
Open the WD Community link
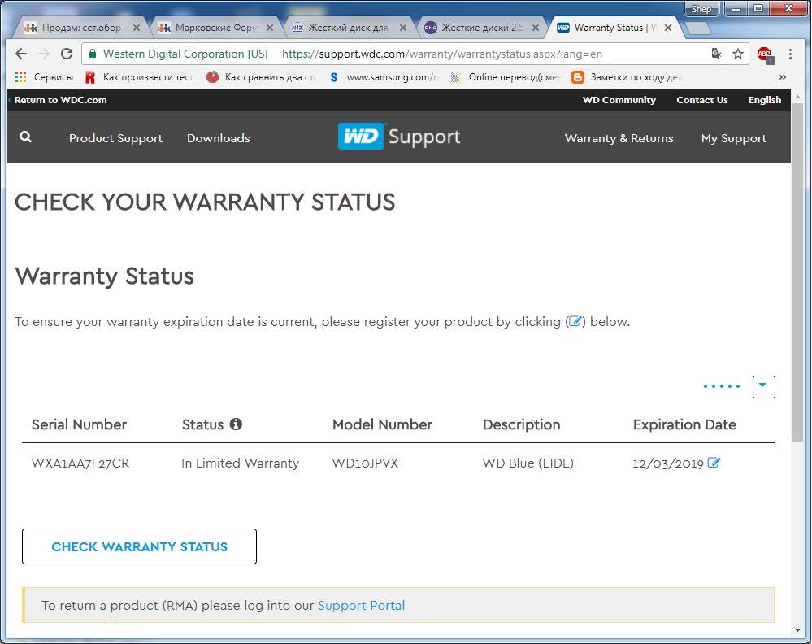[x=619, y=100]
